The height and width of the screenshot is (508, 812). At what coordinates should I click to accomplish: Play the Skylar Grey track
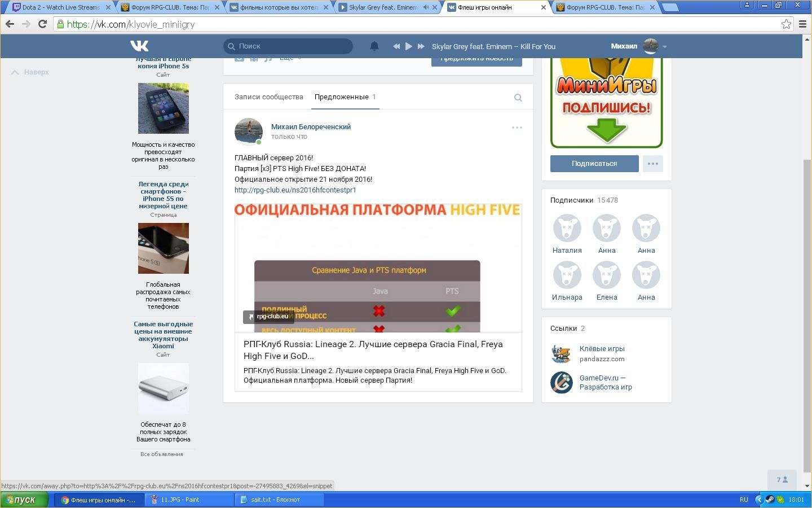click(409, 46)
